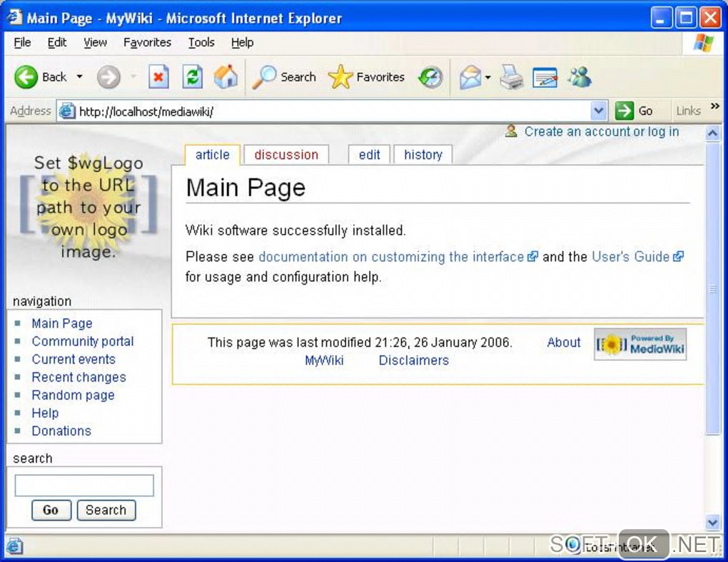
Task: Open the File menu
Action: [22, 43]
